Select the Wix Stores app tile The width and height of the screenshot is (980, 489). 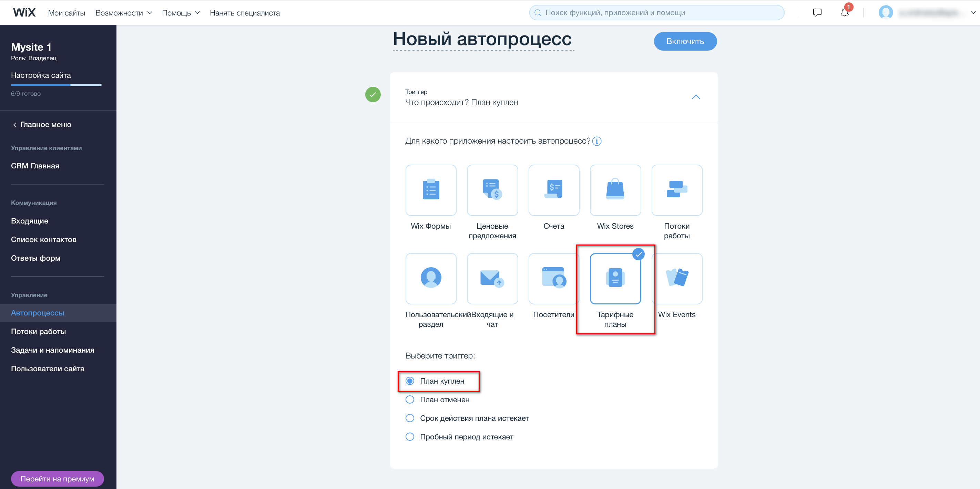coord(615,190)
